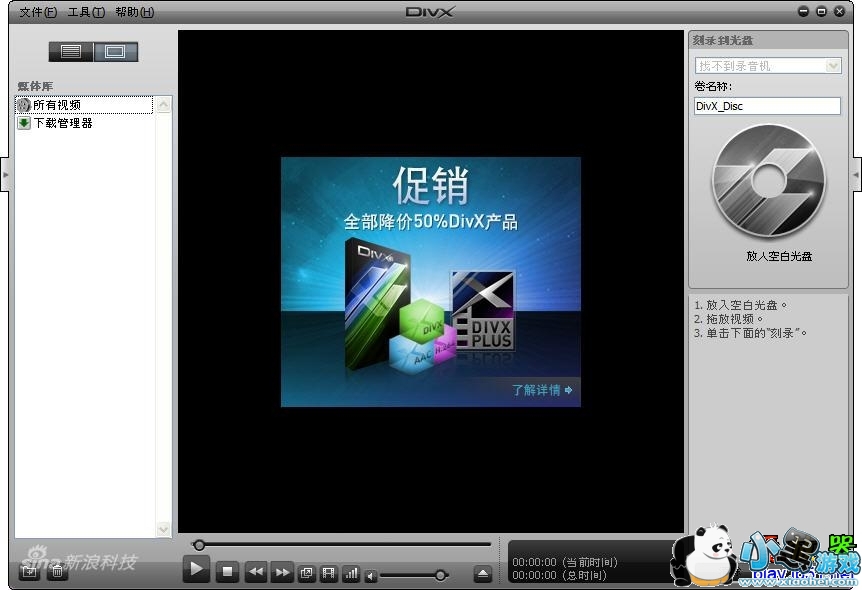Open the signal bars icon
Viewport: 862px width, 590px height.
coord(350,573)
